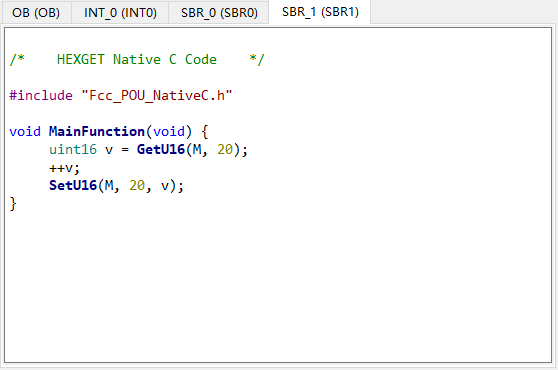
Task: Click the GetU16 function call
Action: point(161,149)
